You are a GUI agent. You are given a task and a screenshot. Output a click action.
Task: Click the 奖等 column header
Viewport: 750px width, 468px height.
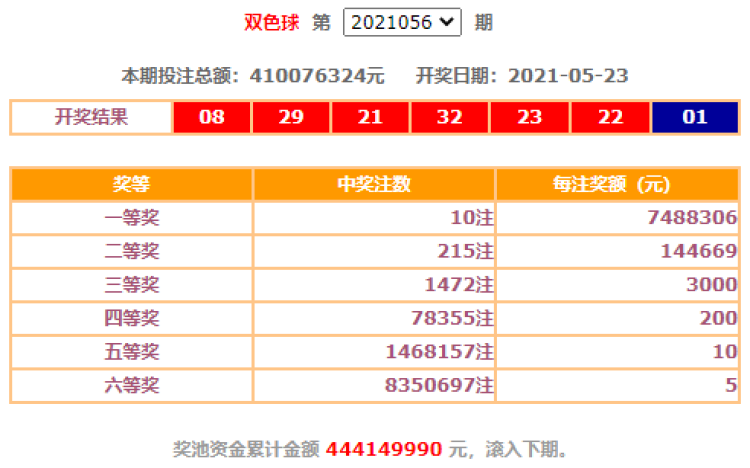pos(131,184)
